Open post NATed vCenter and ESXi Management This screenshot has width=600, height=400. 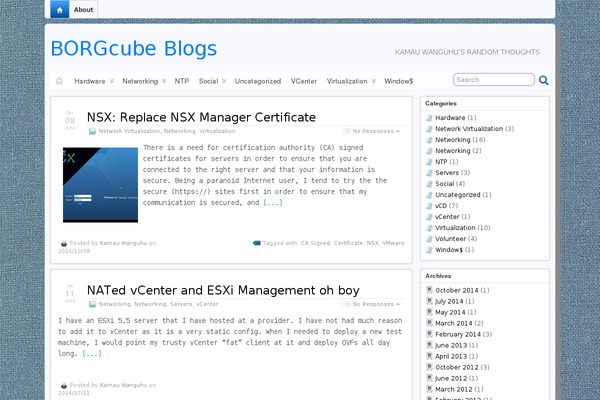pyautogui.click(x=223, y=290)
